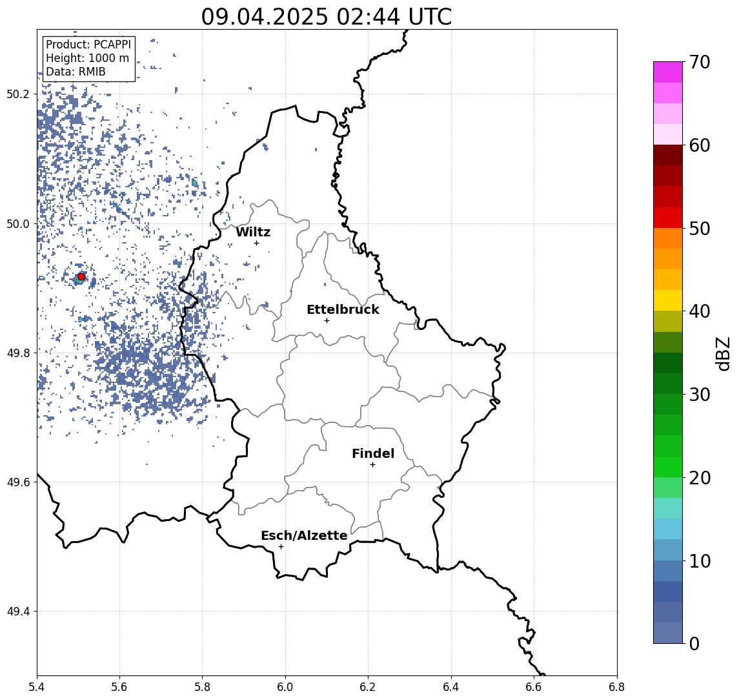
Task: Click the 'Height: 1000 m' legend line
Action: (x=87, y=59)
